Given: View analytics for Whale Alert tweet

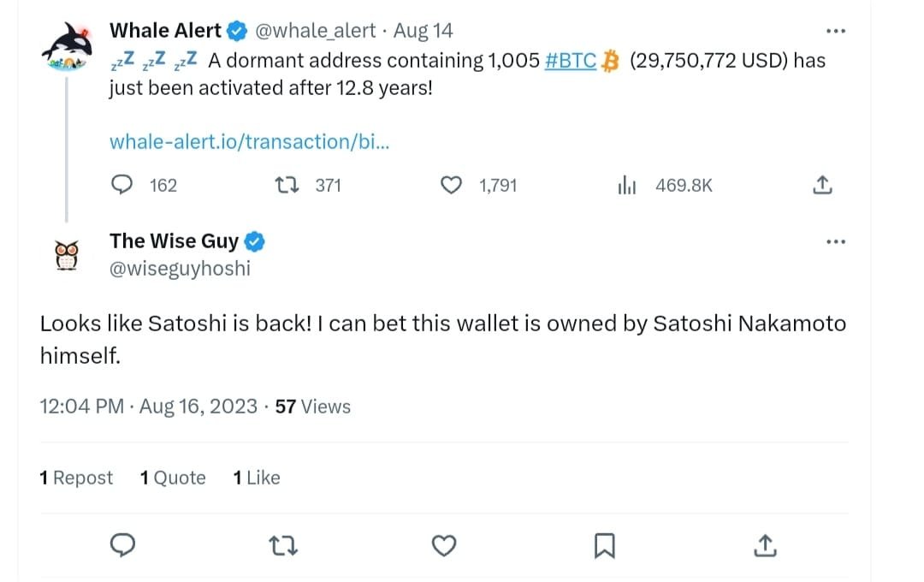Looking at the screenshot, I should coord(627,185).
